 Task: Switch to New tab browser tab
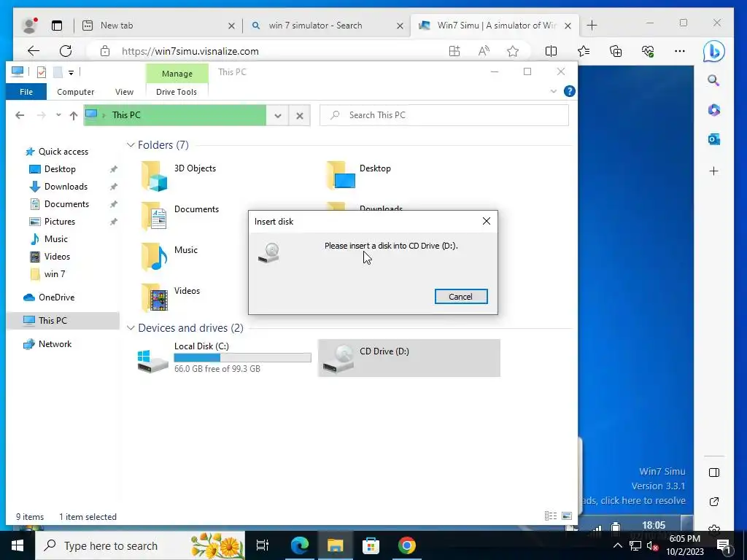click(x=158, y=26)
